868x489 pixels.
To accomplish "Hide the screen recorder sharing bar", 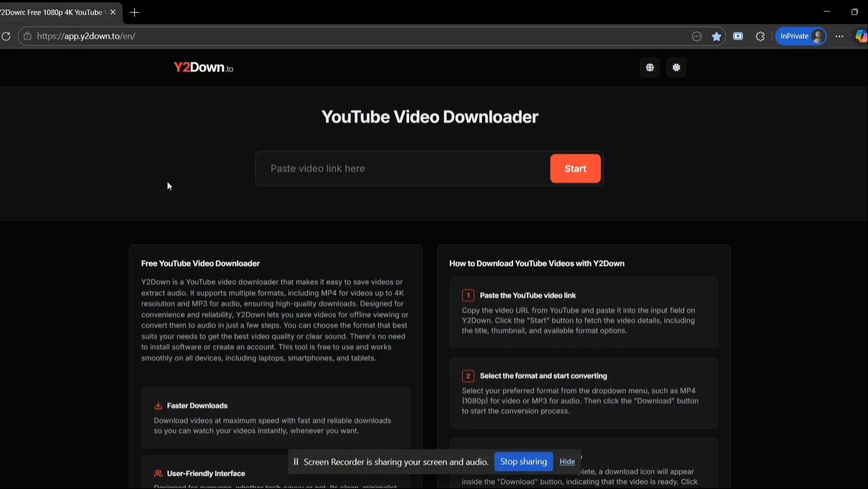I will (567, 462).
